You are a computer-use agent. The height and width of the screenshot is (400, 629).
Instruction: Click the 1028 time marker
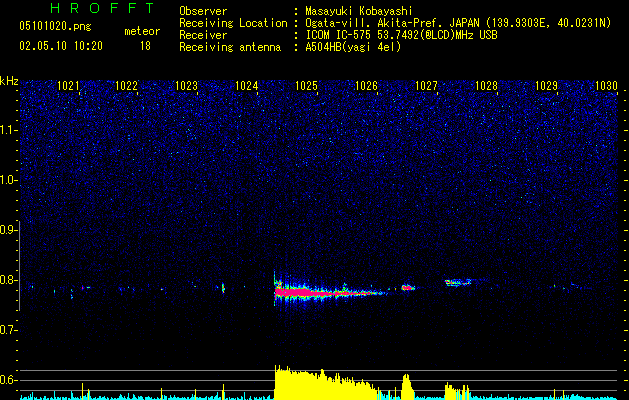(486, 86)
